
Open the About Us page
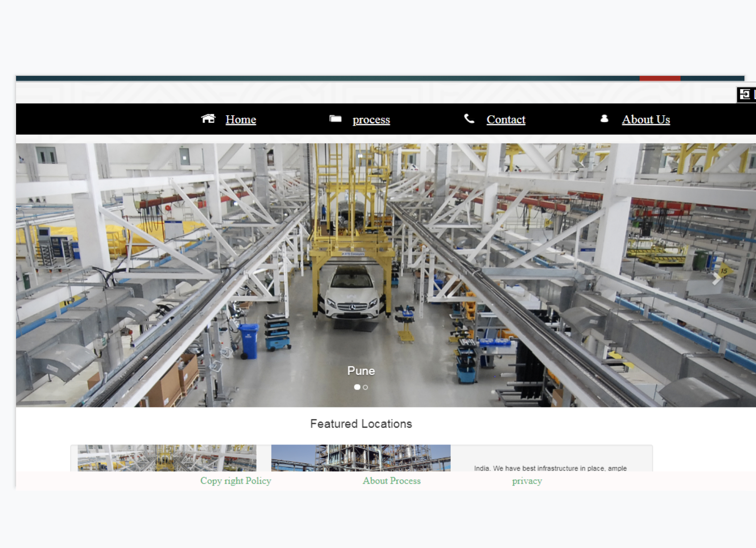coord(646,119)
